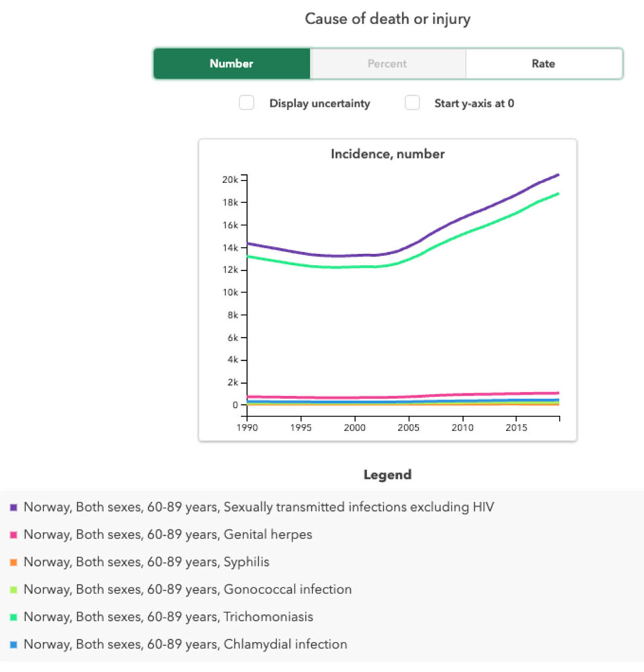Enable the Display uncertainty checkbox
Image resolution: width=644 pixels, height=672 pixels.
click(x=247, y=103)
